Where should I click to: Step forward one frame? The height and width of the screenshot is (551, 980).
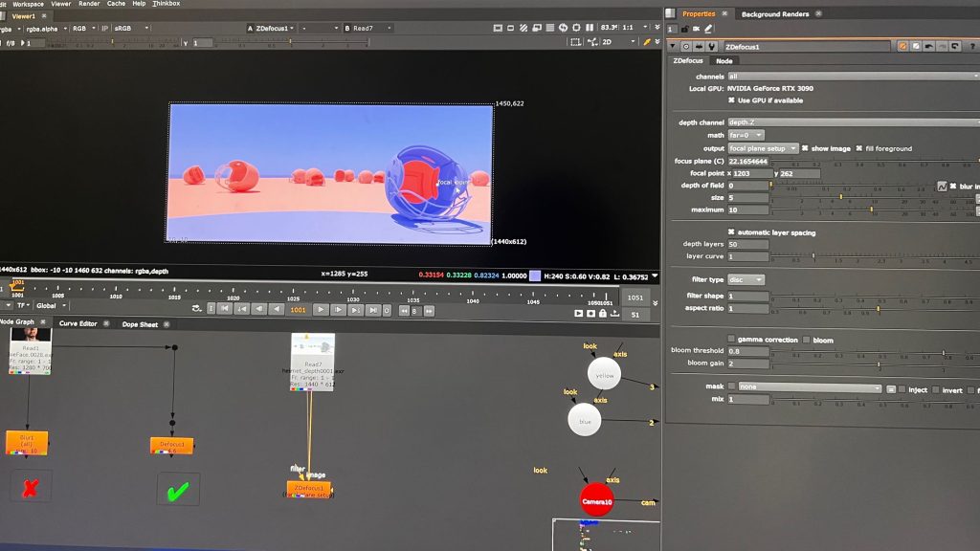(338, 310)
